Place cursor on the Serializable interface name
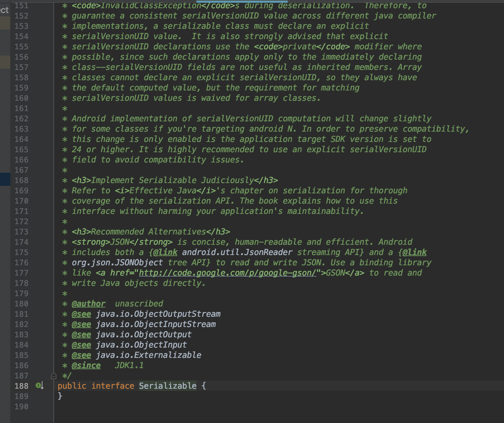 [167, 386]
